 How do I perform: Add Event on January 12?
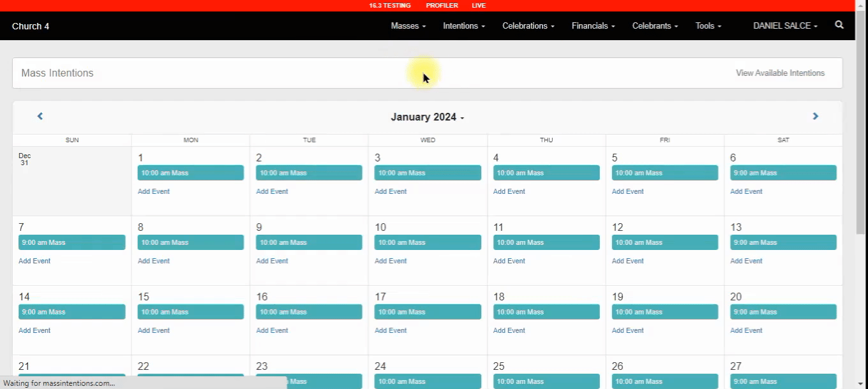[x=628, y=261]
